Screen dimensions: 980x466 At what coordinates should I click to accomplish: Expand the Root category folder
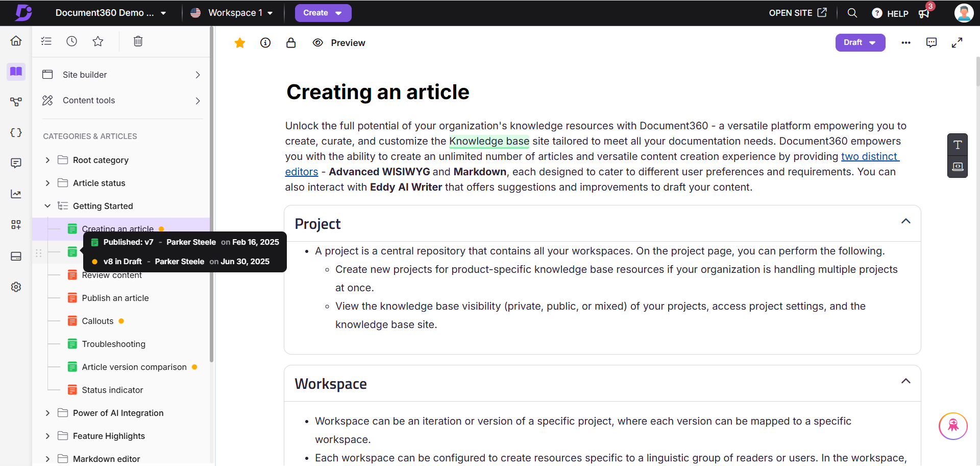coord(47,160)
